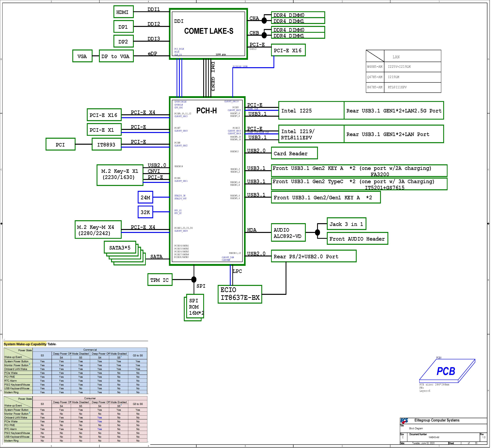Click the 24M crystal block
The image size is (492, 448).
point(146,197)
